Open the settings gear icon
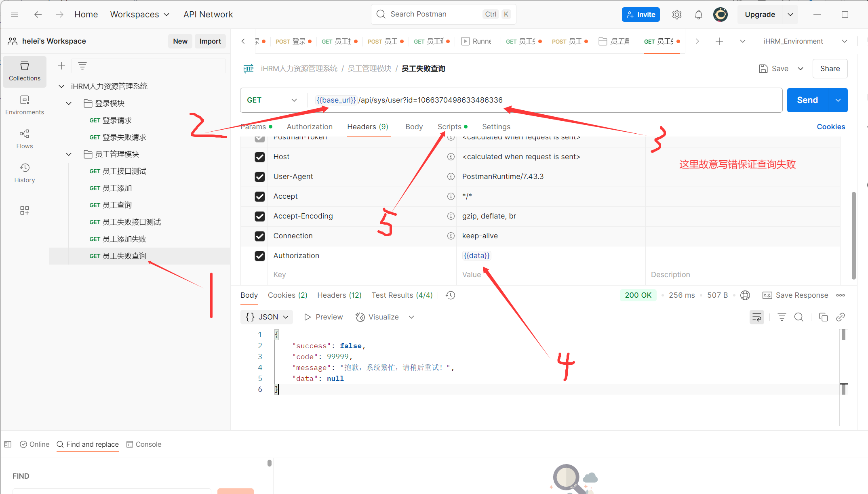 pyautogui.click(x=677, y=15)
